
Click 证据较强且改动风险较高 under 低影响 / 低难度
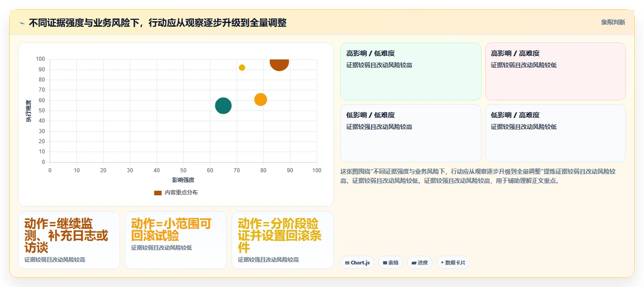click(379, 127)
